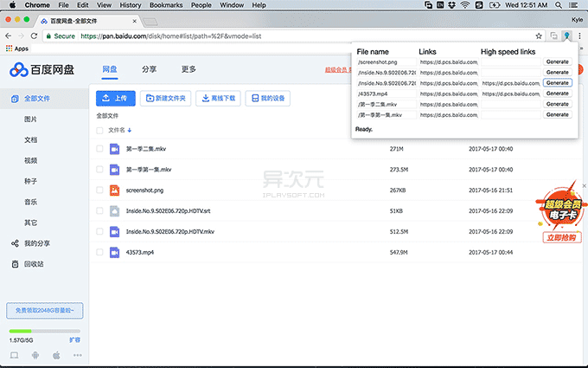This screenshot has width=588, height=368.
Task: Click the more dots icon at sidebar bottom
Action: [78, 355]
